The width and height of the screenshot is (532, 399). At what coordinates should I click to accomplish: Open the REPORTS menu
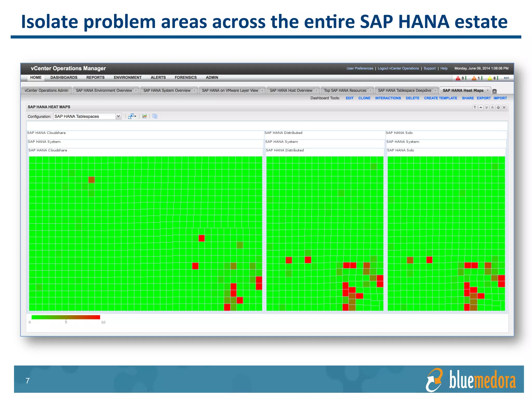(95, 77)
